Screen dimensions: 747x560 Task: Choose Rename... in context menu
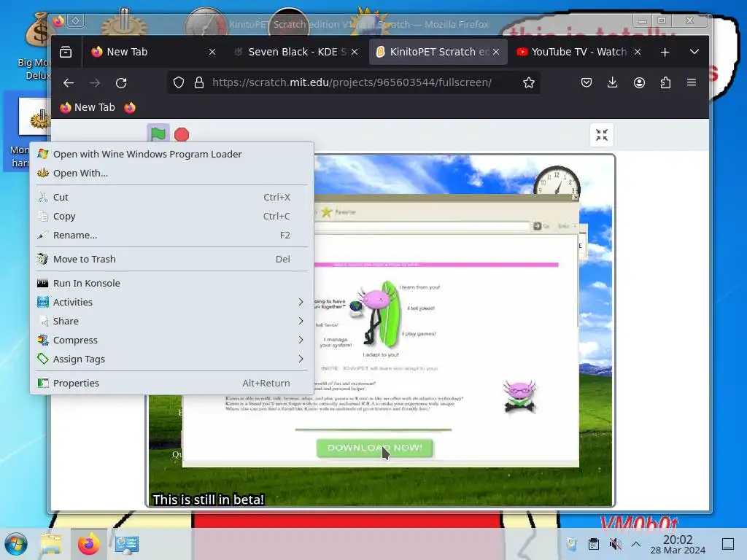[171, 236]
